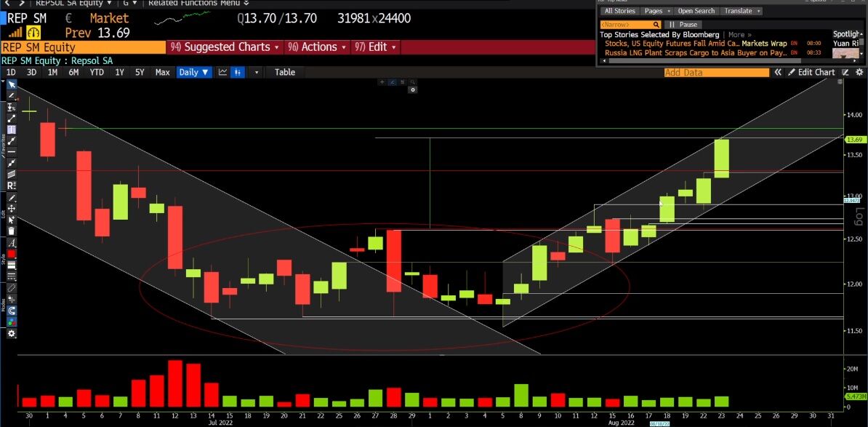Screen dimensions: 868x427
Task: Navigate back with the left arrow
Action: [x=7, y=3]
